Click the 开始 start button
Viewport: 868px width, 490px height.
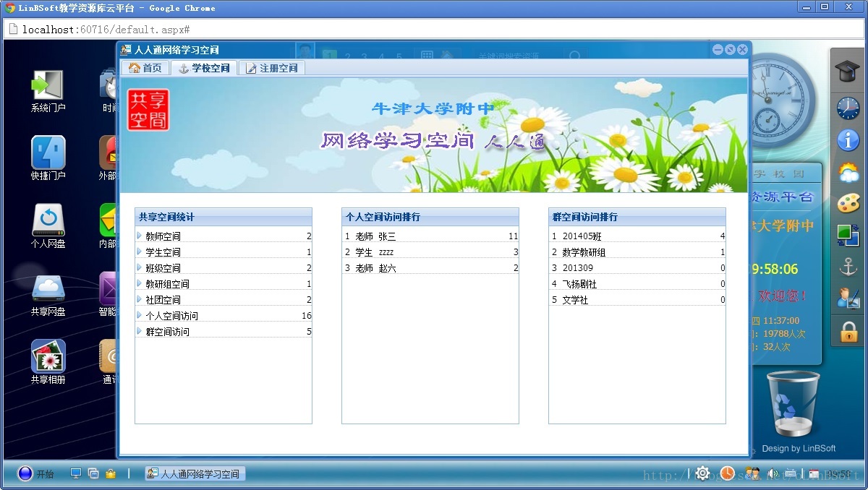pos(37,474)
